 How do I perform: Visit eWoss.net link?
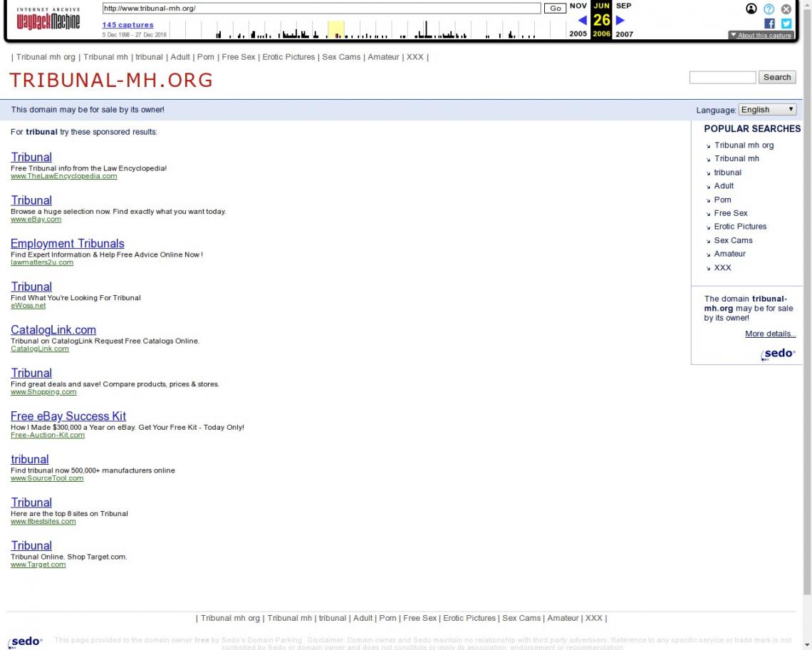pos(28,306)
